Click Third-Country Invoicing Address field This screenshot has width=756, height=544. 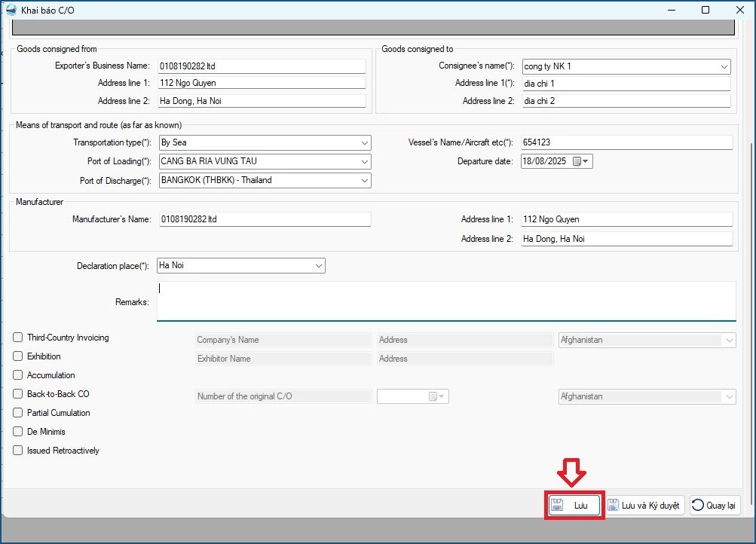(465, 340)
